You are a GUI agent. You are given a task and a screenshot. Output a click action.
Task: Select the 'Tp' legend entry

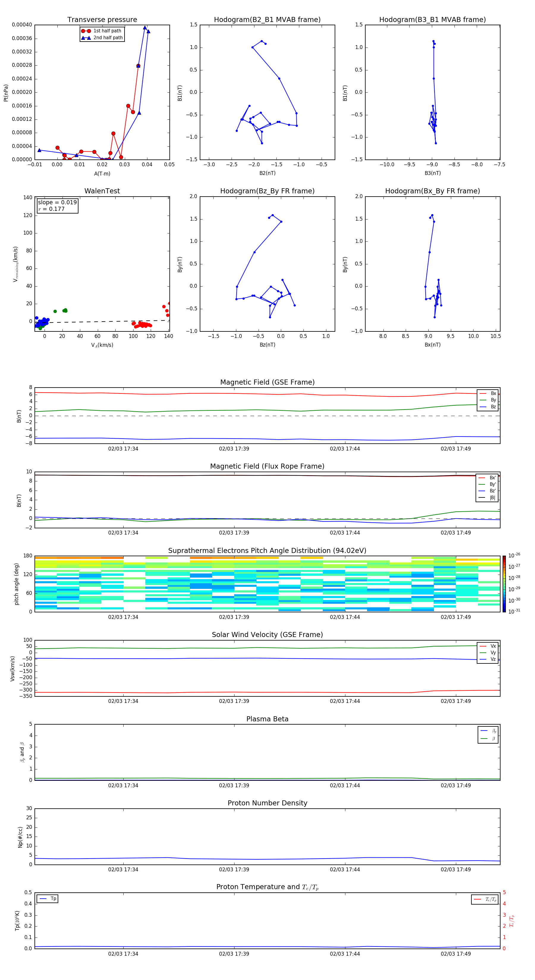pyautogui.click(x=48, y=899)
